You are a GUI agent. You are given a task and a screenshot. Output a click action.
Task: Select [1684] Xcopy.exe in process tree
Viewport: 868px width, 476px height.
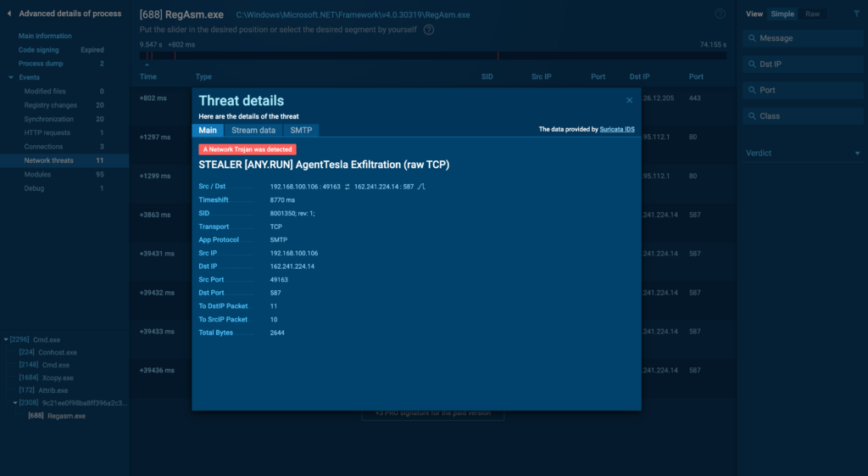[46, 378]
